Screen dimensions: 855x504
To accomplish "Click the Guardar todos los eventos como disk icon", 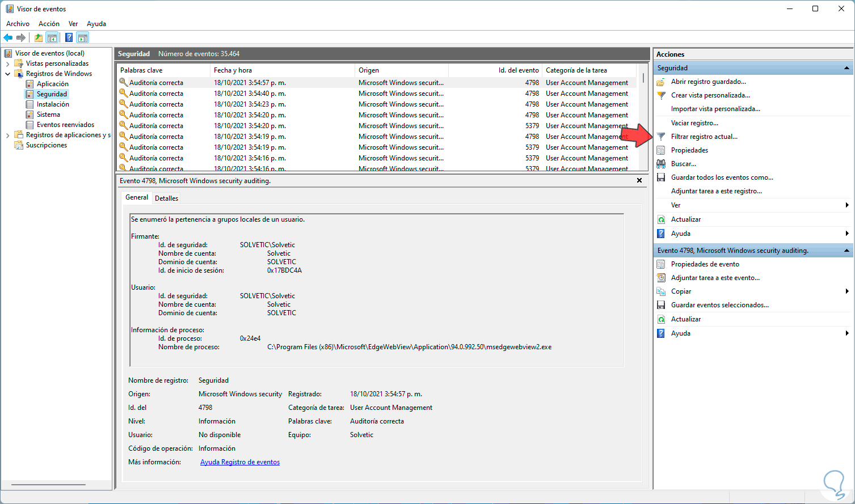I will tap(661, 177).
